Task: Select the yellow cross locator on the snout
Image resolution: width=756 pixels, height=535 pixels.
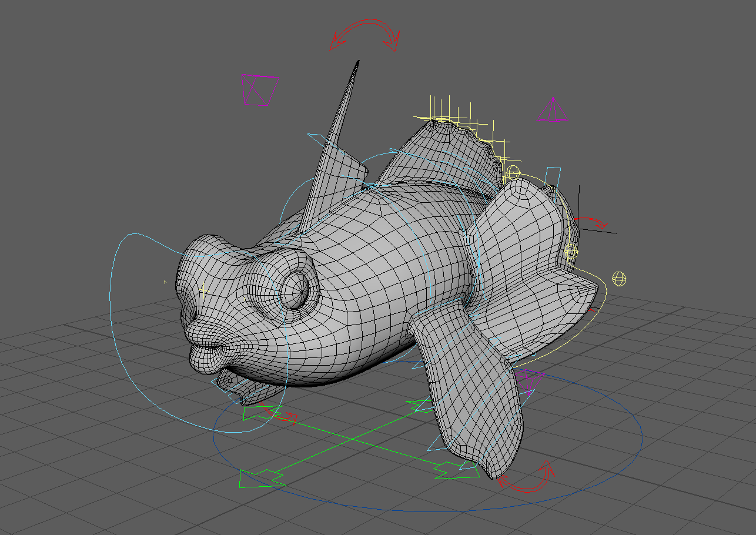Action: point(203,289)
